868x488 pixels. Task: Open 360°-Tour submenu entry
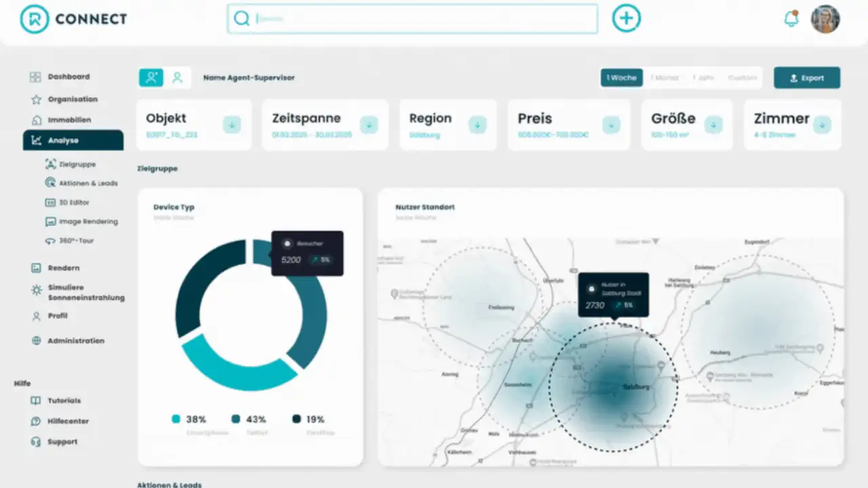coord(77,241)
